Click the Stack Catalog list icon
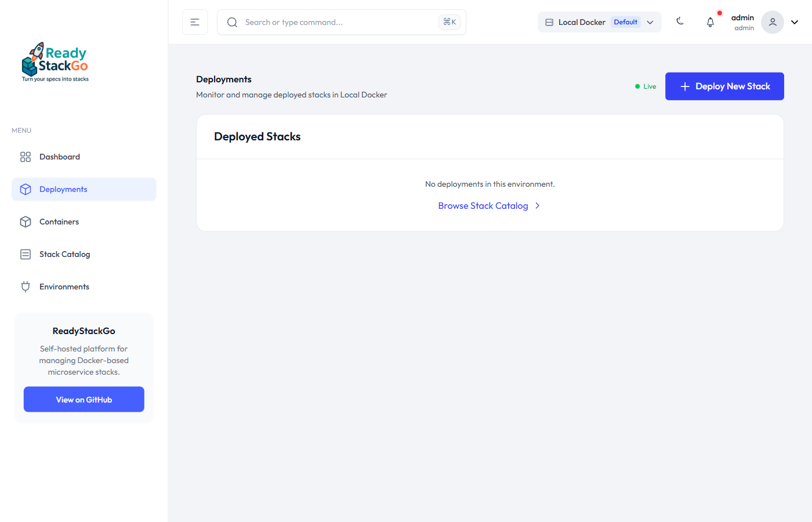 point(26,255)
